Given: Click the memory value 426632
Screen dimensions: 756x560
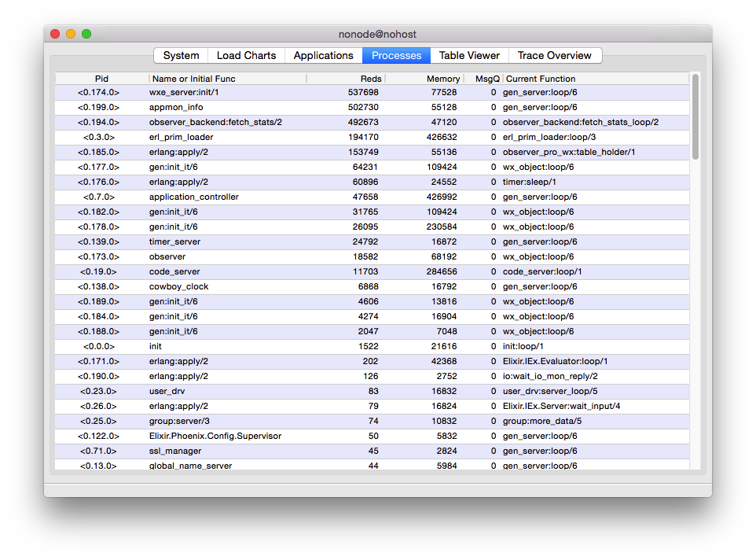Looking at the screenshot, I should pyautogui.click(x=442, y=137).
